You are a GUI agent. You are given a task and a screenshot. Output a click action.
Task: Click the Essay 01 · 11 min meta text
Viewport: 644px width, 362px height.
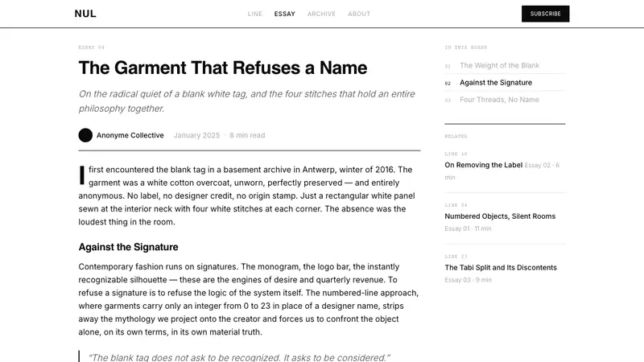pos(468,228)
